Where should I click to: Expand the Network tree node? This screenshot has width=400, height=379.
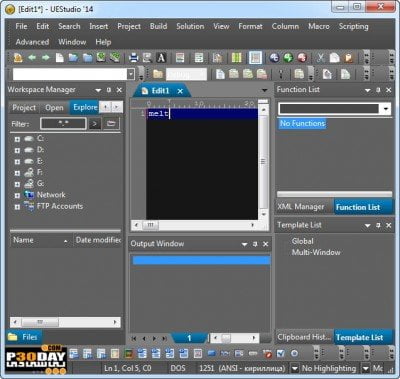(17, 196)
